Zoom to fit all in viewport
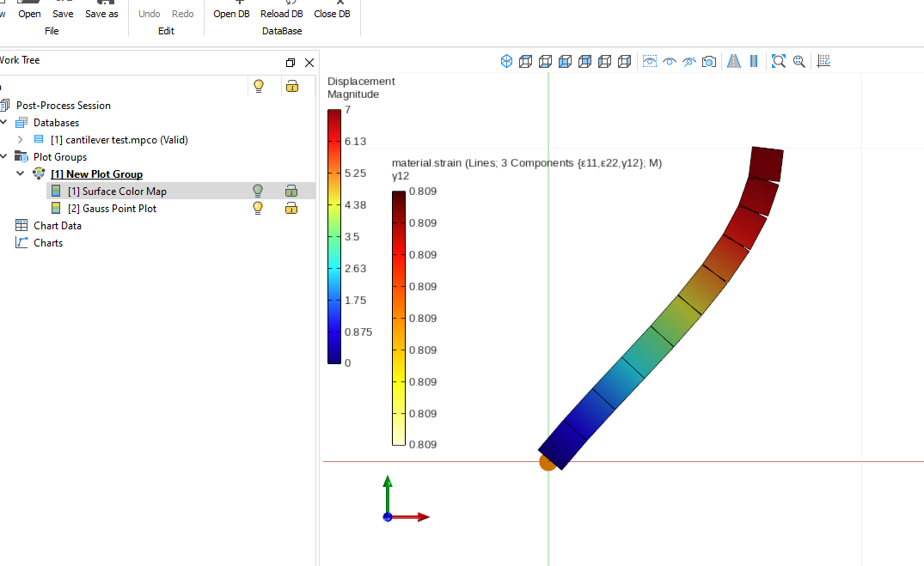924x566 pixels. pos(779,61)
